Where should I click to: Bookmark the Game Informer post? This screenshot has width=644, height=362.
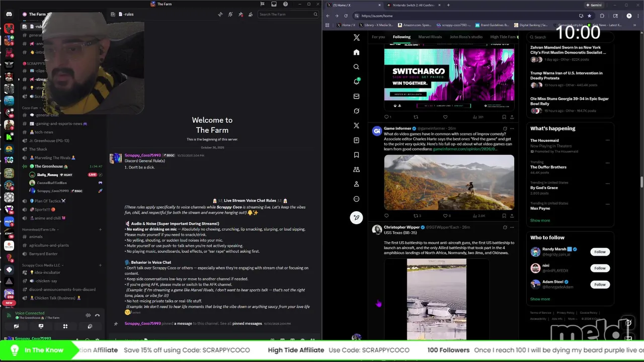click(504, 216)
